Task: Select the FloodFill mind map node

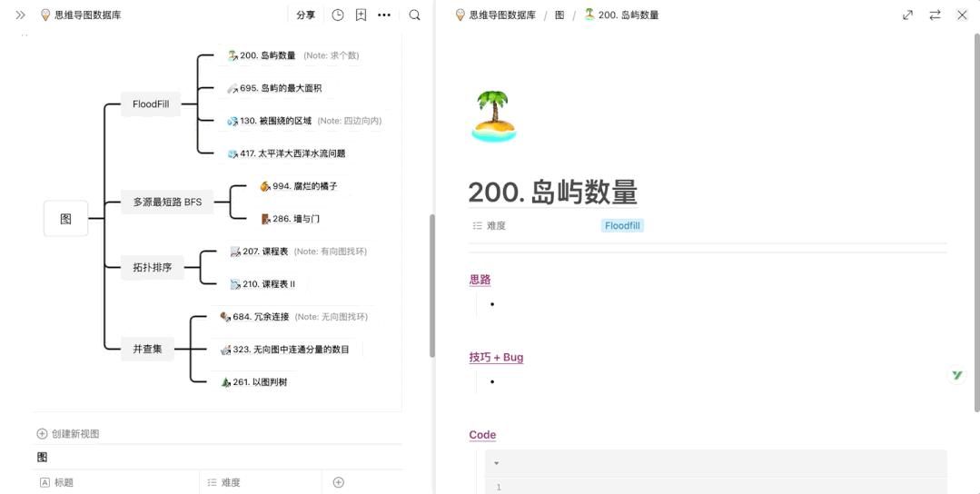Action: (151, 104)
